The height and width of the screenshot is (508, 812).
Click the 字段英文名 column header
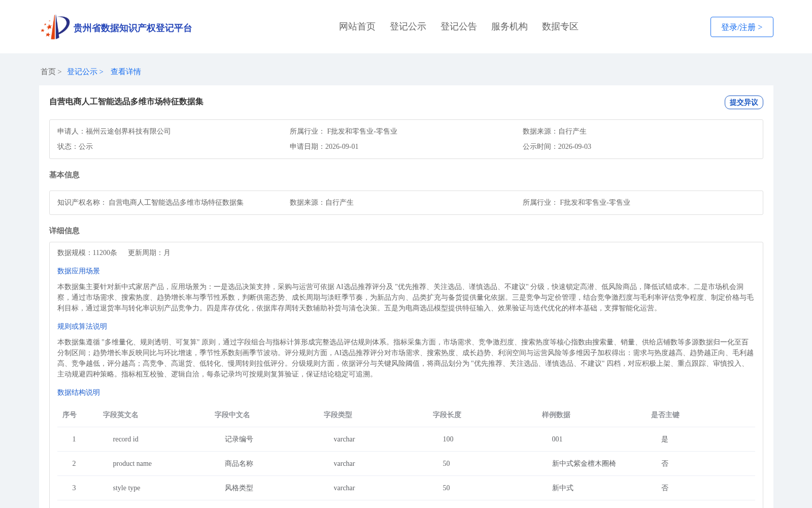coord(121,415)
